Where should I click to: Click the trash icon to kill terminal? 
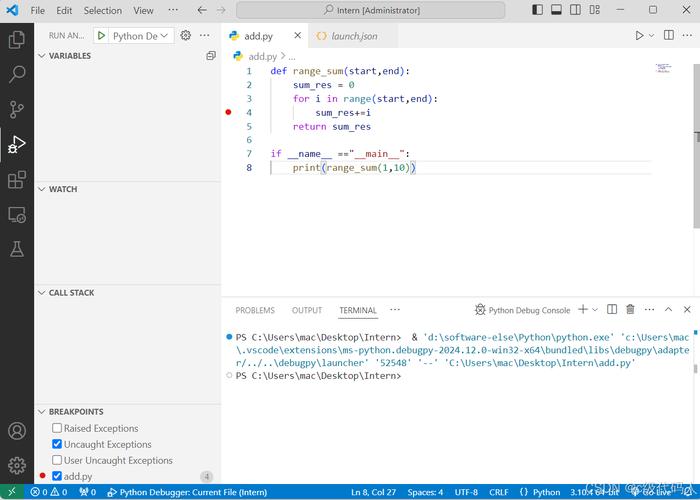tap(630, 310)
